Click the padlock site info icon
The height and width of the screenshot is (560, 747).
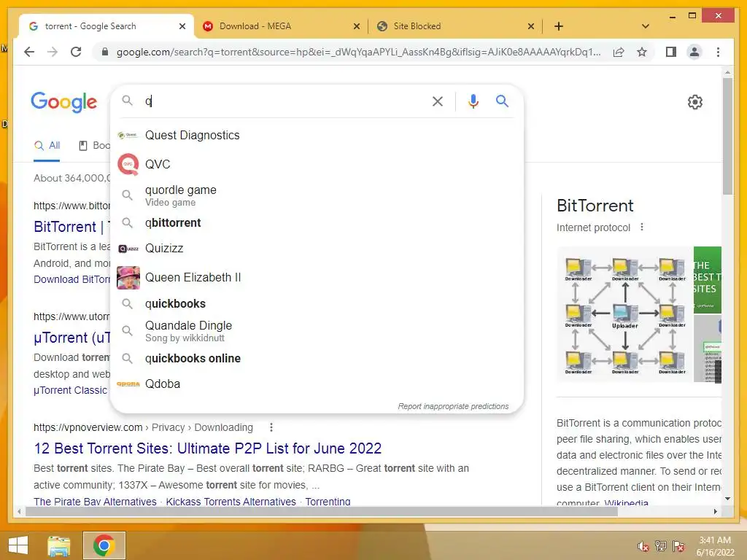105,52
